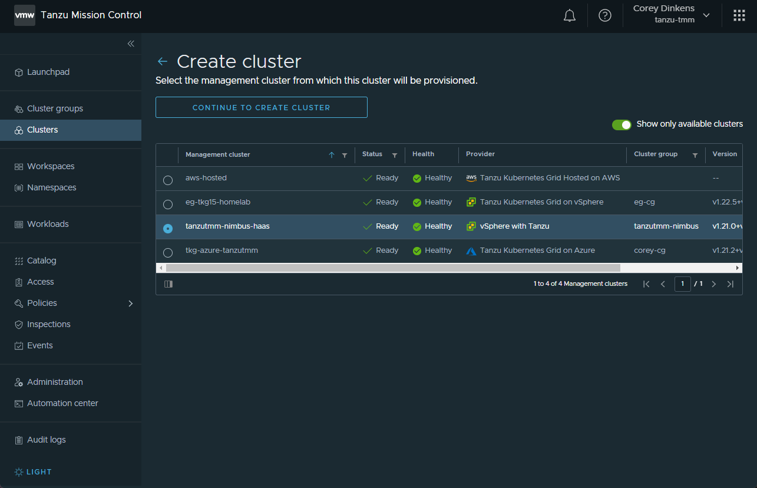Select the tkg-azure-tanzutmm radio button
Screen dimensions: 757x488
[x=168, y=252]
